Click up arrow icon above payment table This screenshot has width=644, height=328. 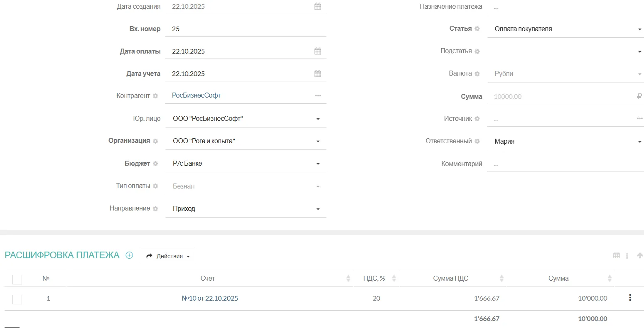[640, 256]
